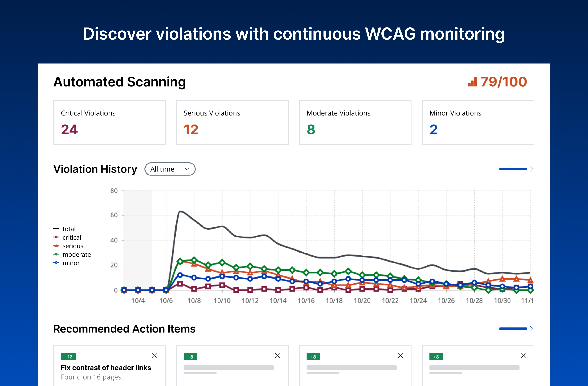Click the green +12 badge on contrast card

point(68,356)
